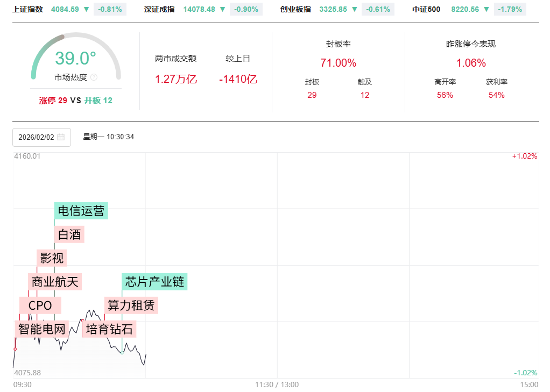Click the 开板 12 count text
Image resolution: width=550 pixels, height=392 pixels.
[x=98, y=100]
